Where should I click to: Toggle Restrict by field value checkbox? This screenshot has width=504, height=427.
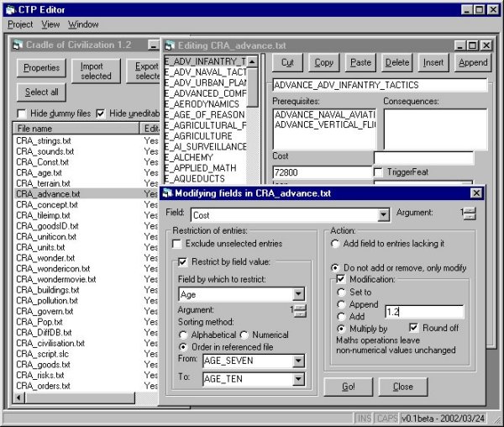click(183, 261)
